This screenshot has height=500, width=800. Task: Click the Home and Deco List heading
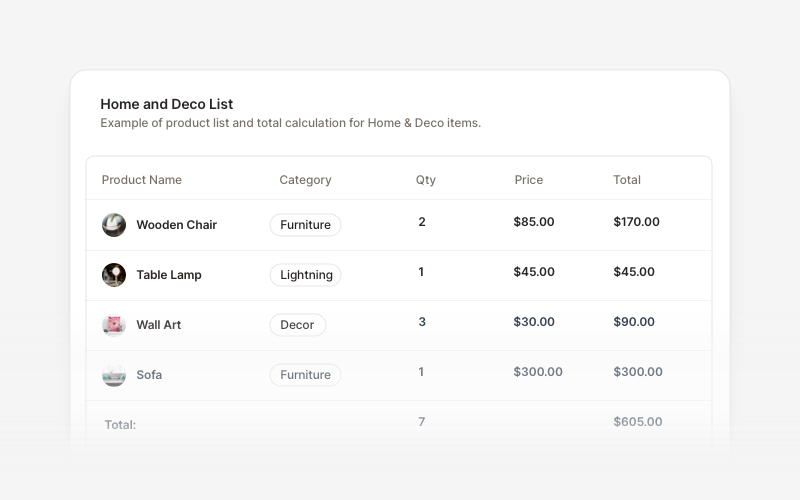tap(167, 104)
